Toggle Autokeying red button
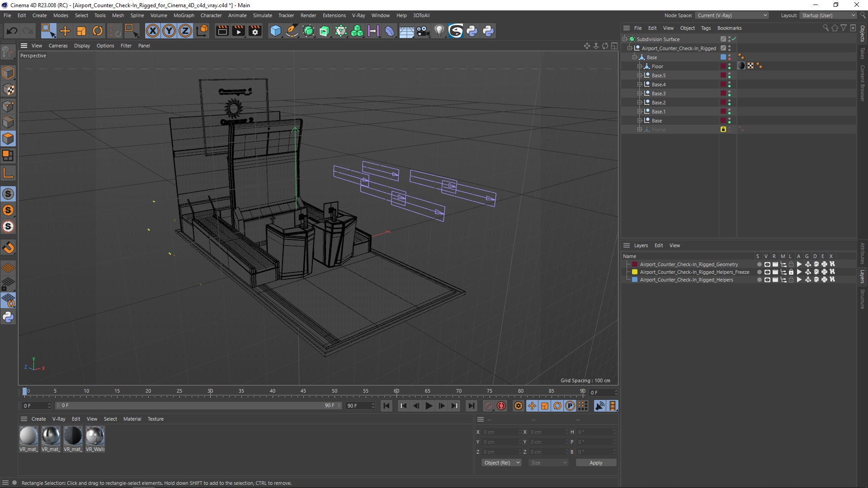 click(501, 406)
